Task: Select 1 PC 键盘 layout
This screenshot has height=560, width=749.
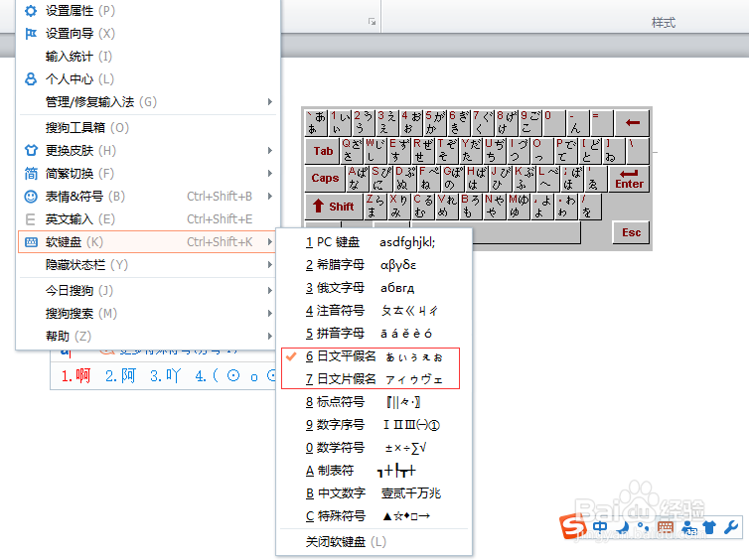Action: pyautogui.click(x=374, y=242)
